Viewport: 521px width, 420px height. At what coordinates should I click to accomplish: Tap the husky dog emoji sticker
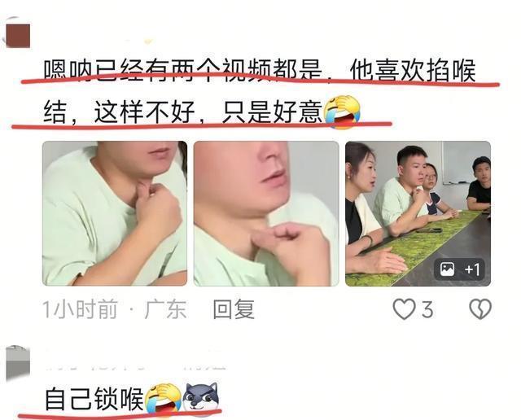200,398
